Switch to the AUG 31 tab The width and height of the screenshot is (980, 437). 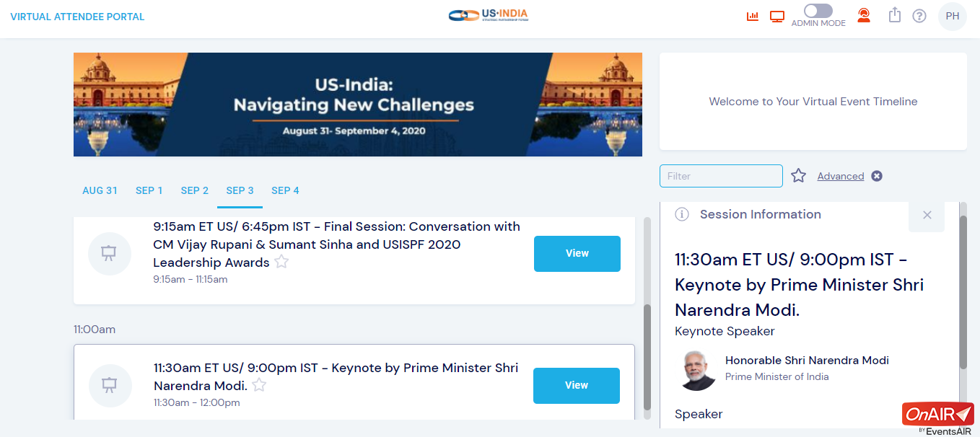pos(100,190)
